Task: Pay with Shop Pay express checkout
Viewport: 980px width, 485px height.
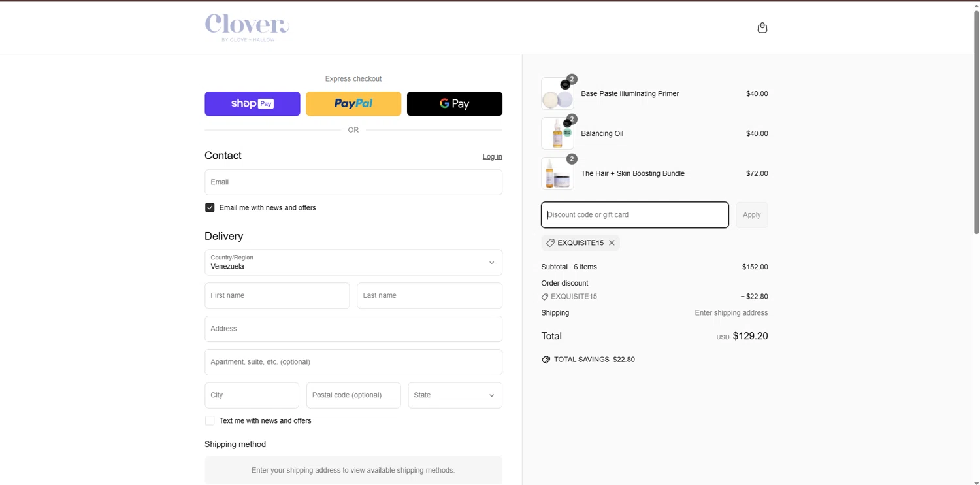Action: 252,104
